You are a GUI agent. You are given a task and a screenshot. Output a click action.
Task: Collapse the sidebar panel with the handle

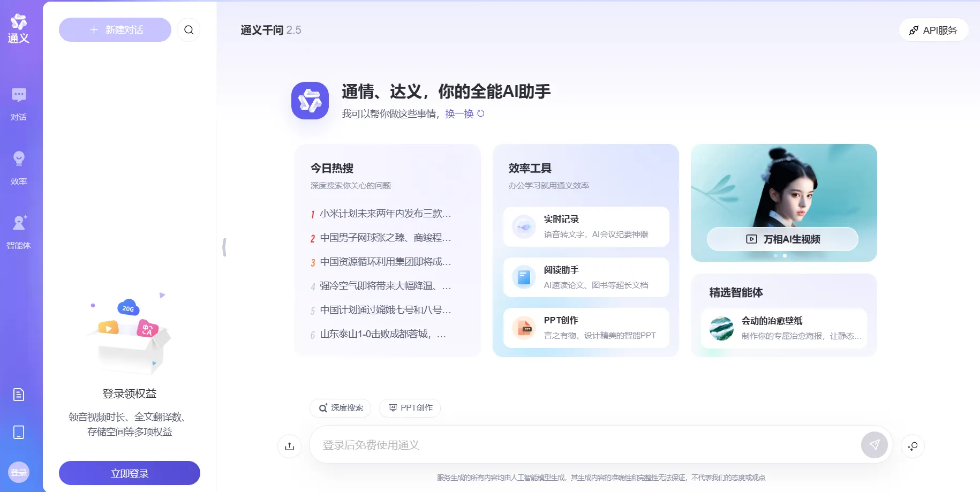[x=224, y=247]
